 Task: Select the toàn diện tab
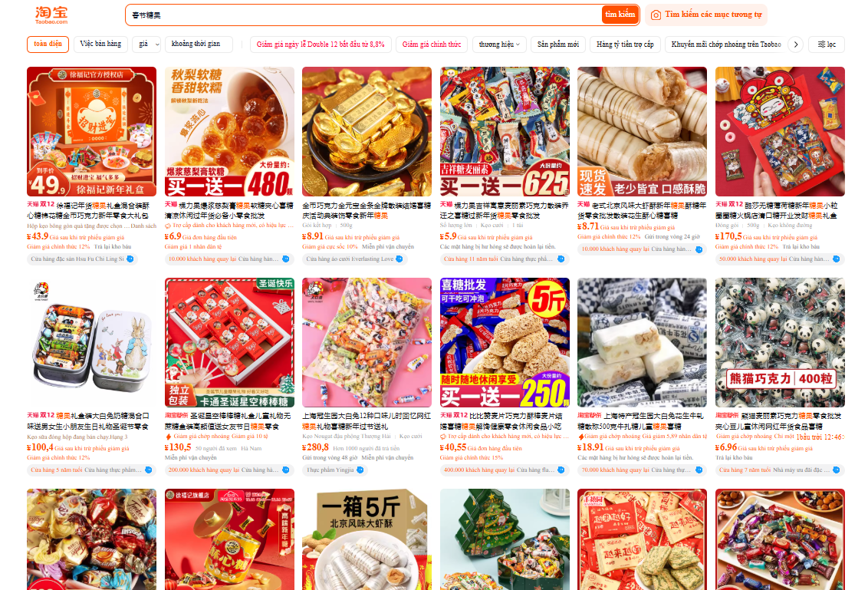[48, 44]
